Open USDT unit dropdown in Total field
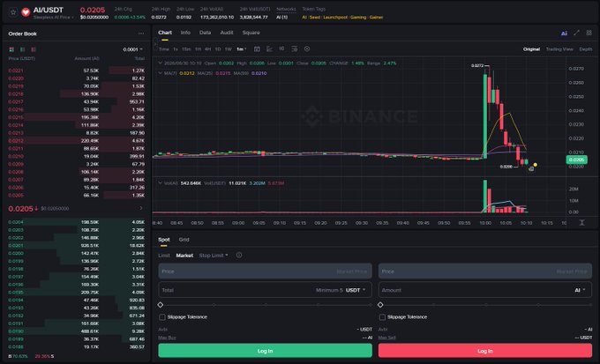 pos(356,290)
